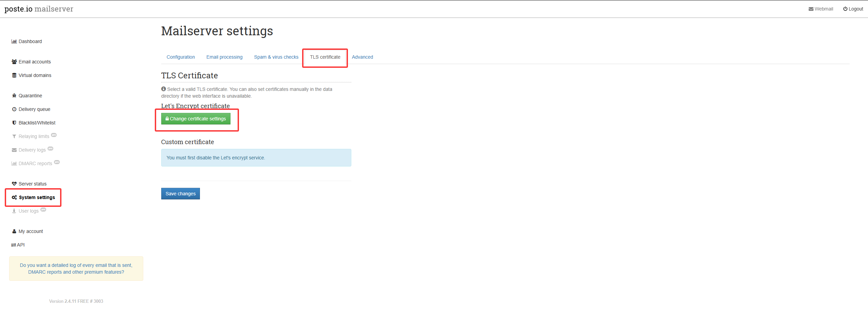Click the Logout power icon

click(845, 9)
